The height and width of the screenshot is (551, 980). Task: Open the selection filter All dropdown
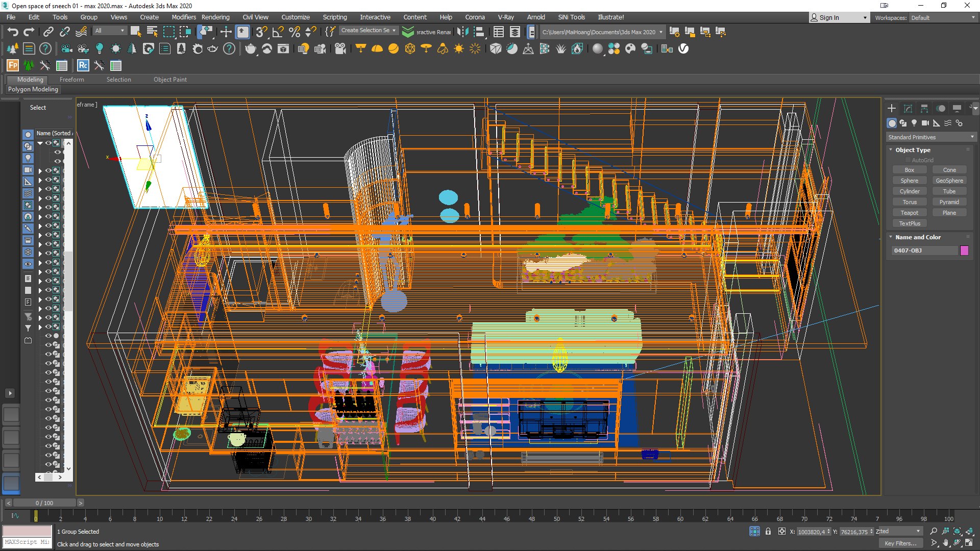point(110,31)
